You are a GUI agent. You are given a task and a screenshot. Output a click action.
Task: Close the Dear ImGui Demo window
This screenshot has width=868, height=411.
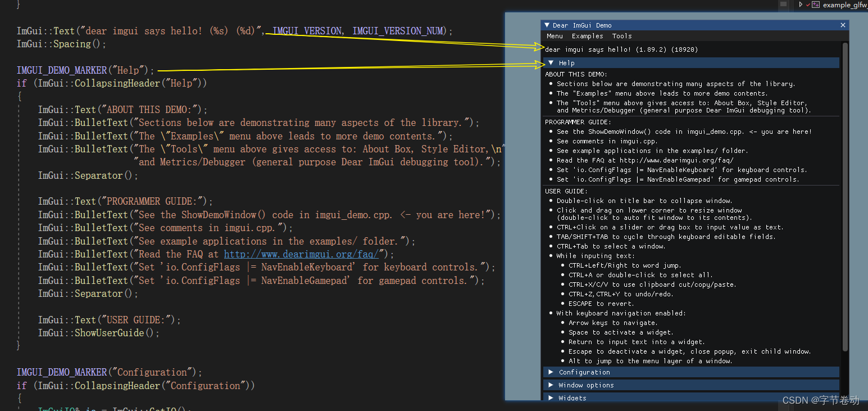(843, 25)
